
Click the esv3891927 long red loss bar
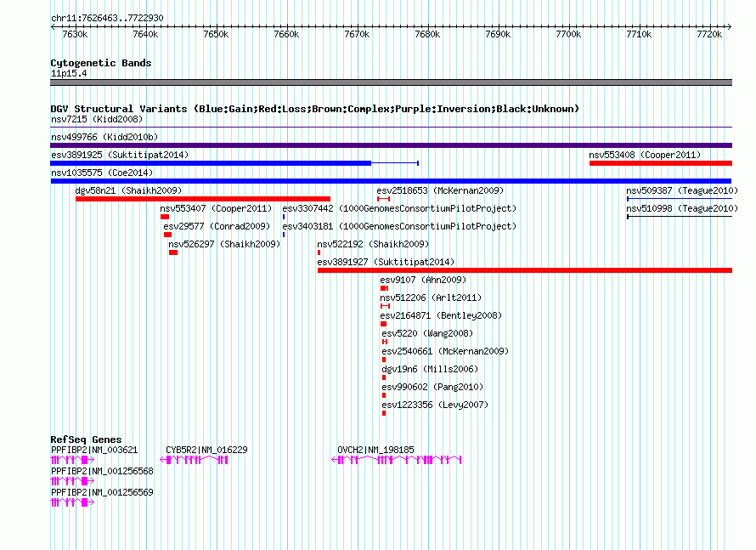[525, 270]
